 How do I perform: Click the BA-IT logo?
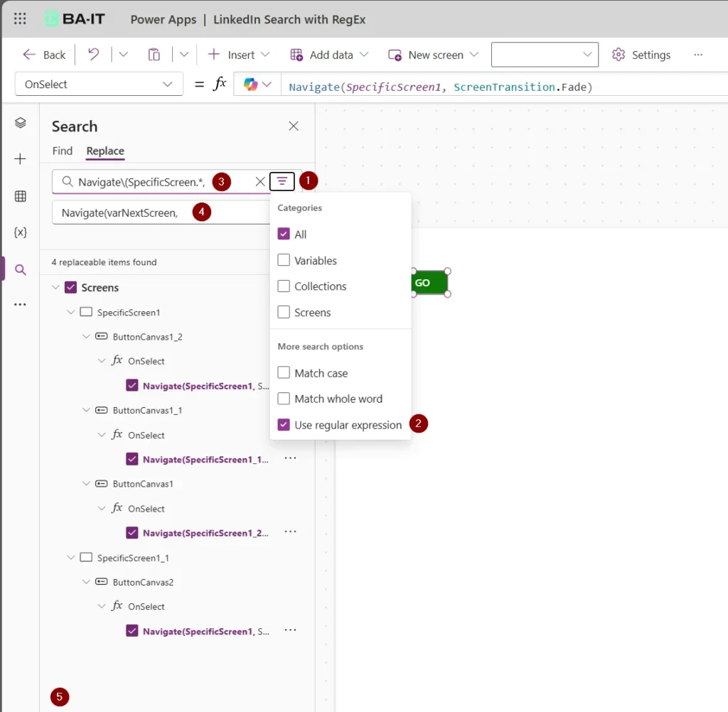pyautogui.click(x=75, y=19)
